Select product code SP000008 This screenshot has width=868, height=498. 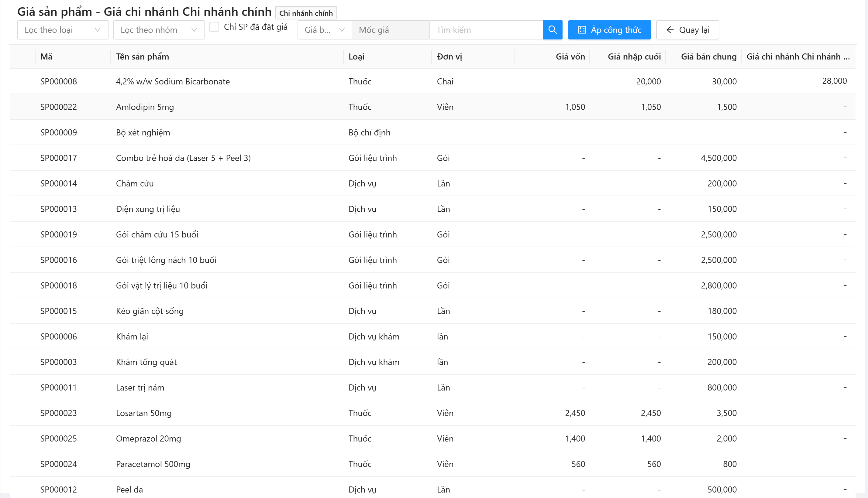(59, 81)
